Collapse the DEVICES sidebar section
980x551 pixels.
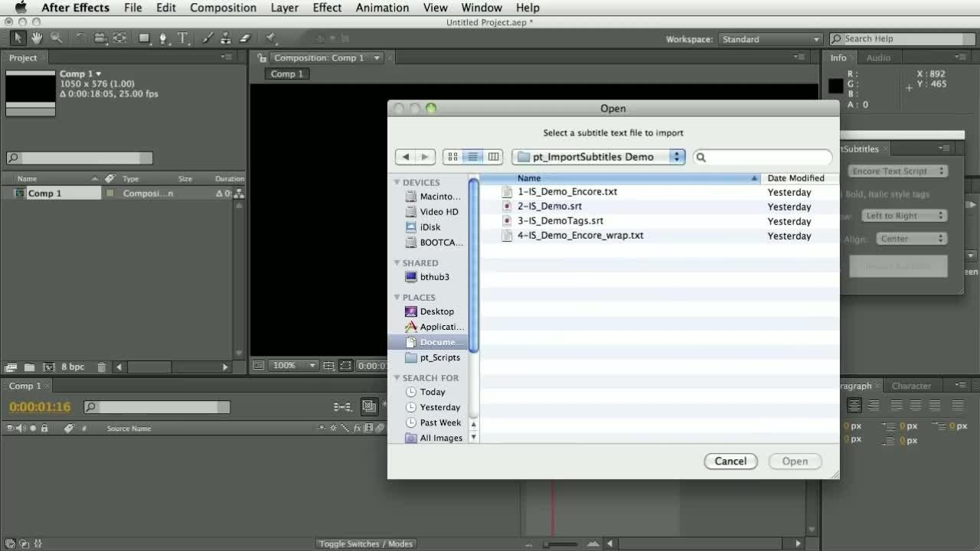[397, 182]
